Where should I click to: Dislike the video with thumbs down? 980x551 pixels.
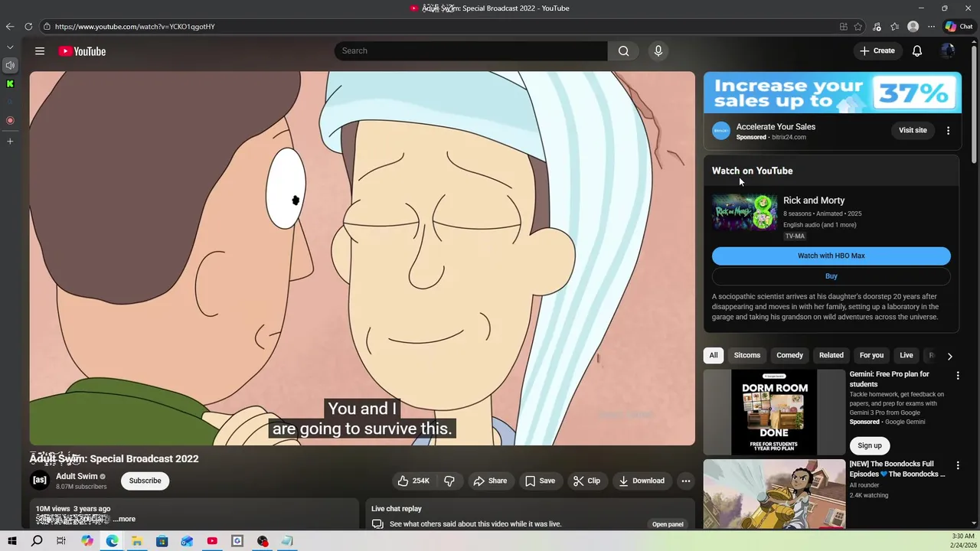449,481
